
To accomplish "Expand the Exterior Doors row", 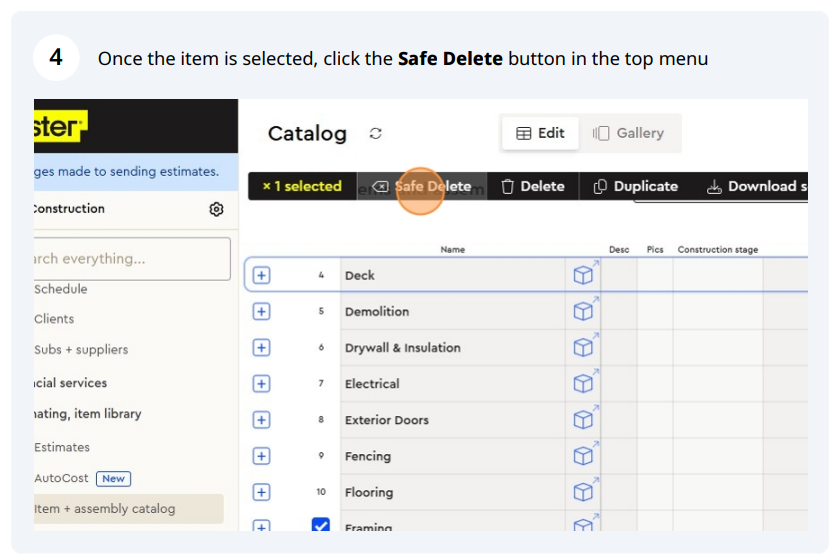I will click(261, 420).
